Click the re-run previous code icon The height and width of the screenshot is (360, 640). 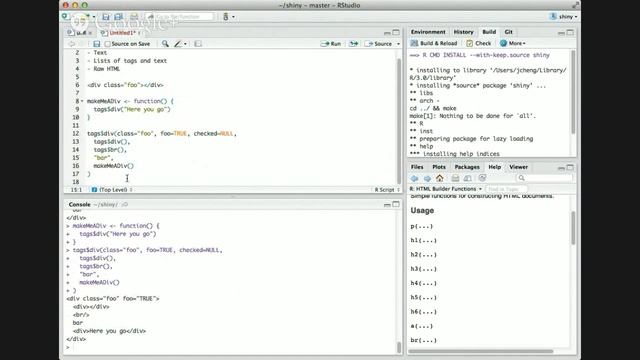click(353, 44)
